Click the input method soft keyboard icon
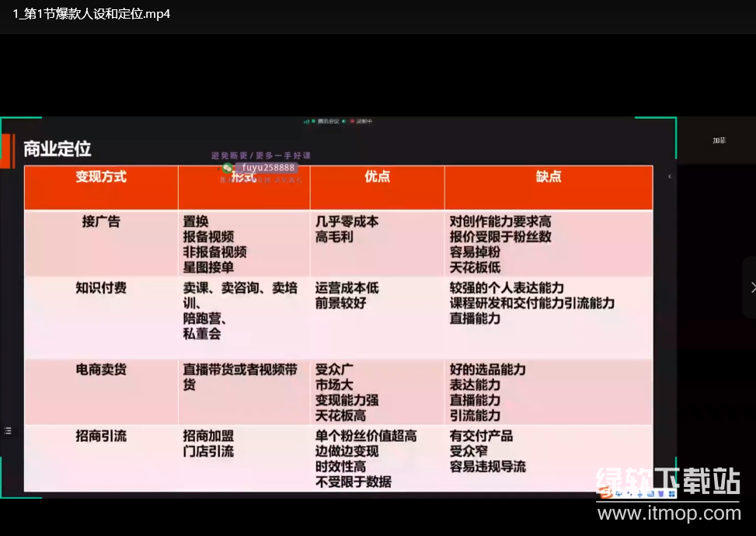 (x=650, y=494)
